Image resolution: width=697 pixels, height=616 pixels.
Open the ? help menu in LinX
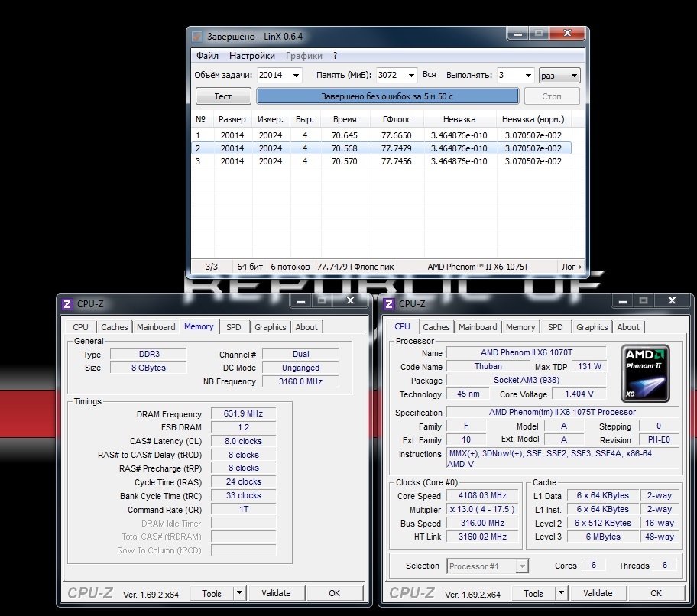(x=336, y=56)
